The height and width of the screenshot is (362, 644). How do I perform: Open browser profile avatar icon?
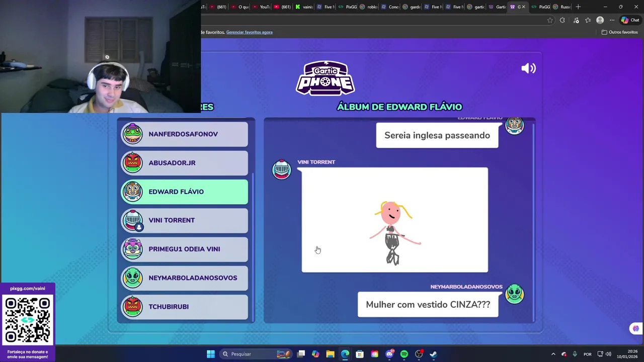(600, 20)
